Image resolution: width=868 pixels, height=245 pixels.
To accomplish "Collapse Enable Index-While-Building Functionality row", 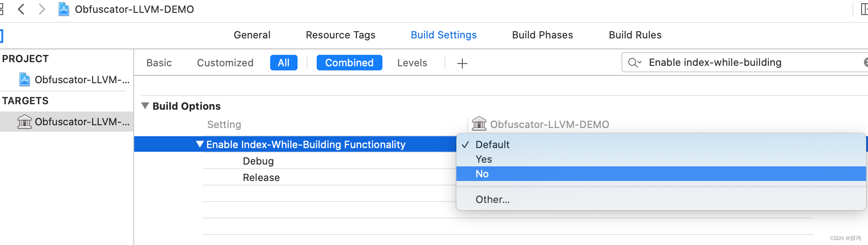I will tap(199, 144).
